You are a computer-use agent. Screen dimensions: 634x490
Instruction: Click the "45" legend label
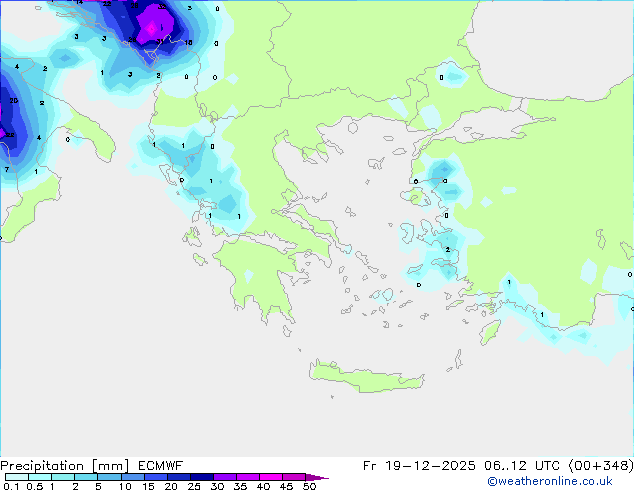pos(286,486)
